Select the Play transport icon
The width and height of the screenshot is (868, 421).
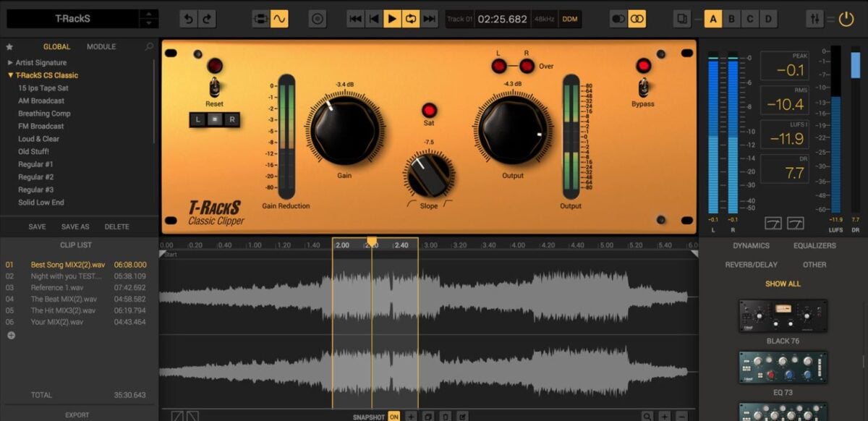pos(393,20)
